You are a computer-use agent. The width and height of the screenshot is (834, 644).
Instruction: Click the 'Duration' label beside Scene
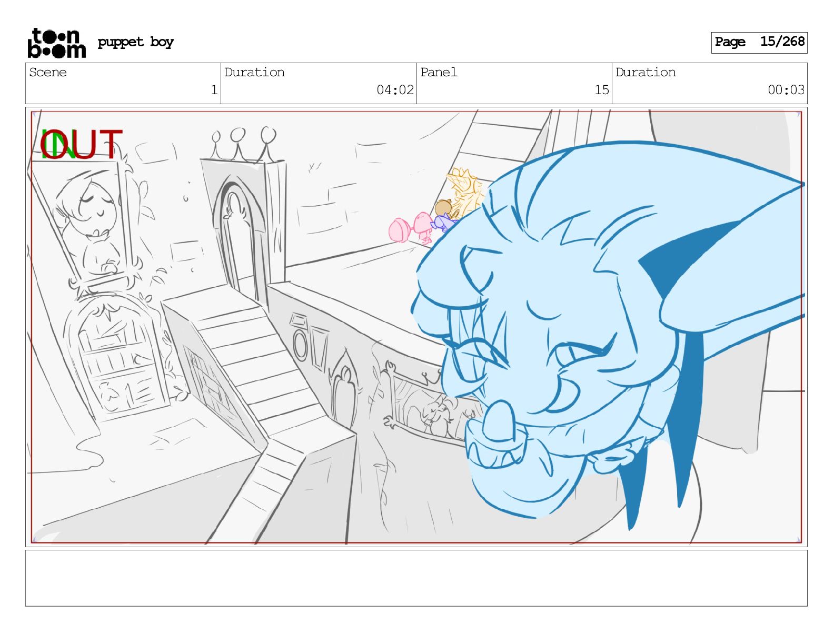pyautogui.click(x=254, y=72)
